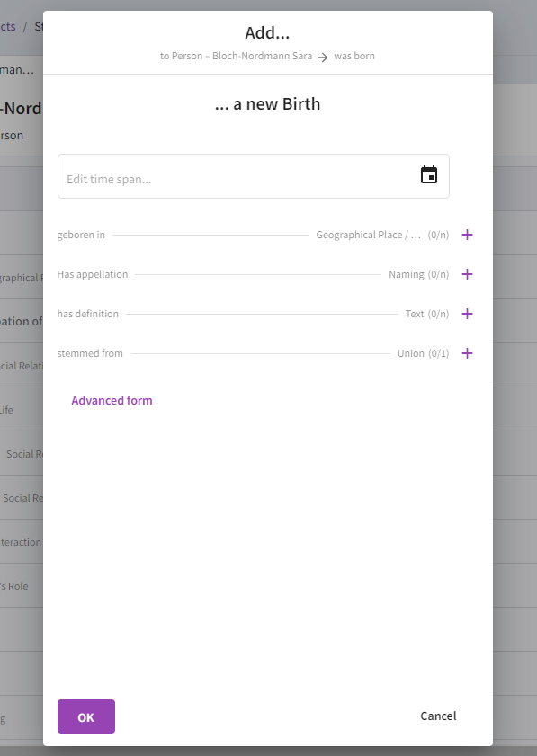Click the arrow icon before 'was born'
537x756 pixels.
coord(323,57)
